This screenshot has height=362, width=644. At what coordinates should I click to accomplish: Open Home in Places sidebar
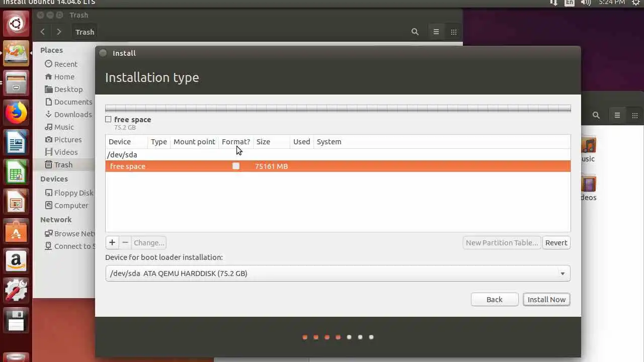click(59, 76)
